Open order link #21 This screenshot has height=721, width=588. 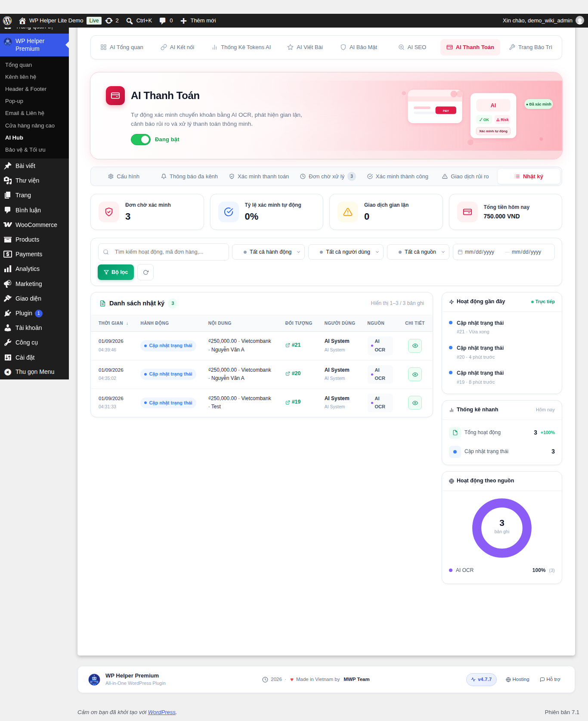[x=293, y=345]
